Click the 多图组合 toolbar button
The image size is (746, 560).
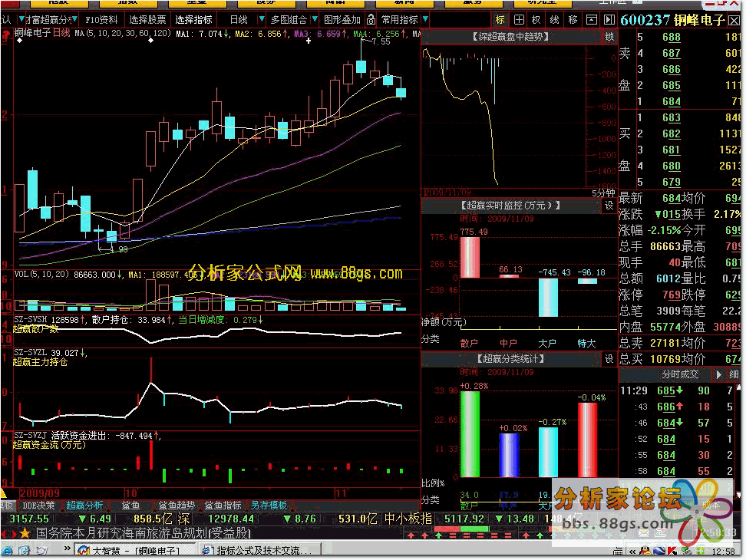point(289,19)
